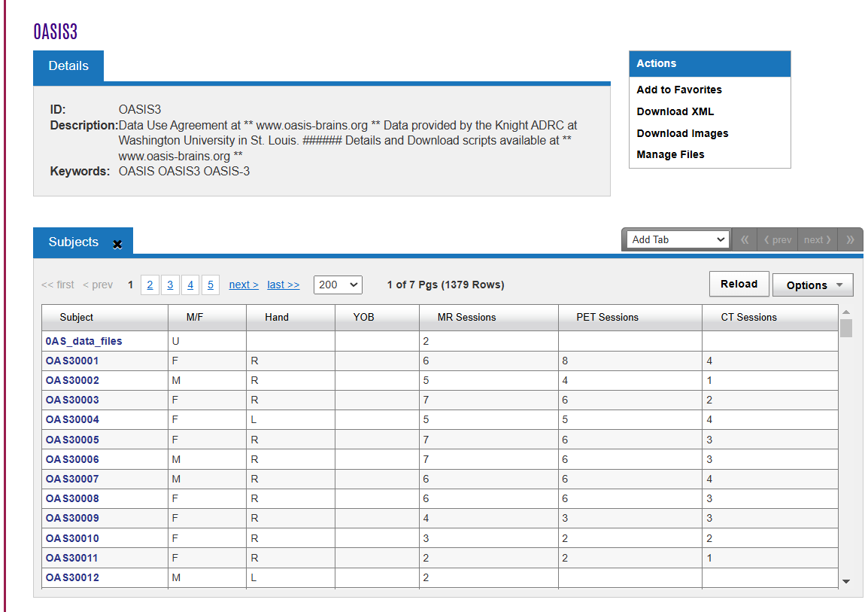This screenshot has width=868, height=612.
Task: Open subject OAS30005
Action: 72,440
